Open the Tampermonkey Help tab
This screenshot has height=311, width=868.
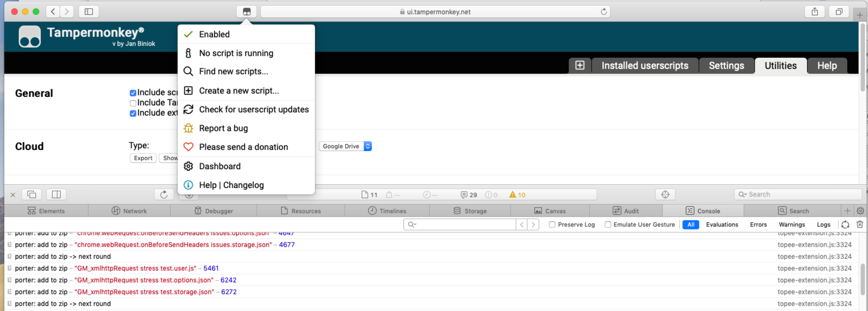tap(827, 65)
